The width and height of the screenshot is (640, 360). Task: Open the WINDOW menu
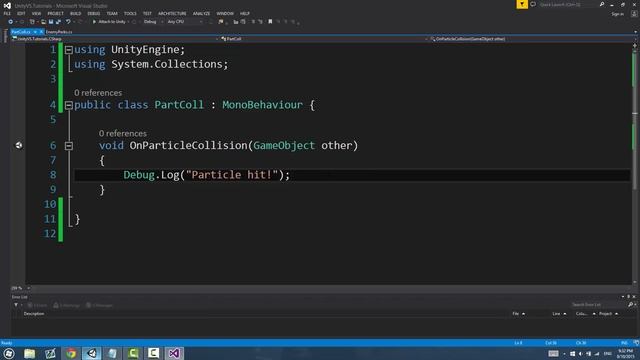coord(225,13)
